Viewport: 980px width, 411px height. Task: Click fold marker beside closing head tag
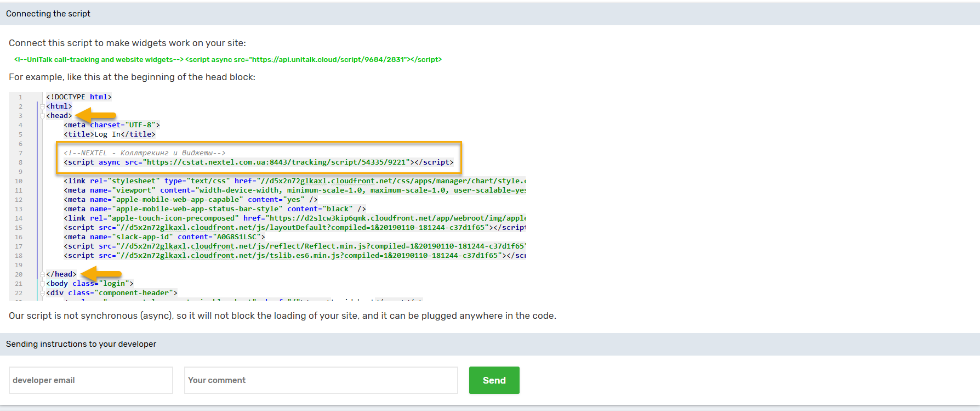pos(42,274)
